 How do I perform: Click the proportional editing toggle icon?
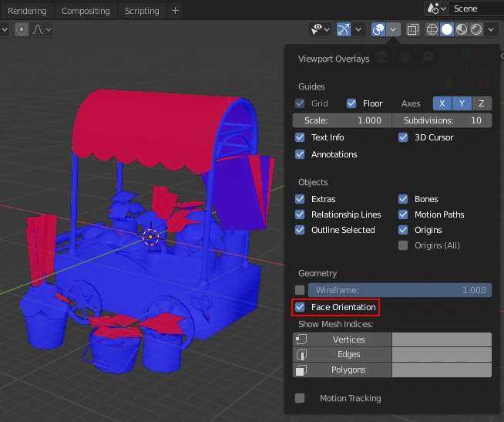(21, 29)
